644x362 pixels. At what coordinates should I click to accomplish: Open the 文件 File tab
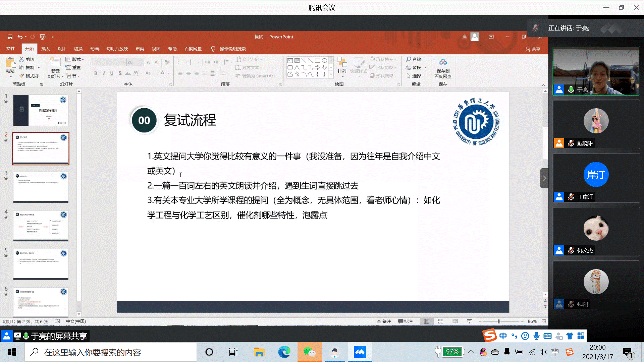(x=10, y=49)
